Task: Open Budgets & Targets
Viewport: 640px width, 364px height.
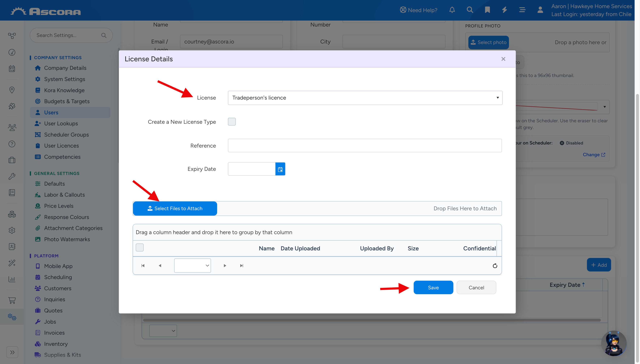Action: click(x=67, y=101)
